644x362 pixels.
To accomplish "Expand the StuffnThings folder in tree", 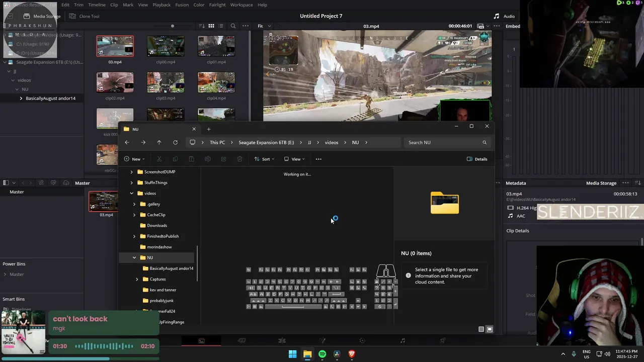I will pyautogui.click(x=132, y=183).
